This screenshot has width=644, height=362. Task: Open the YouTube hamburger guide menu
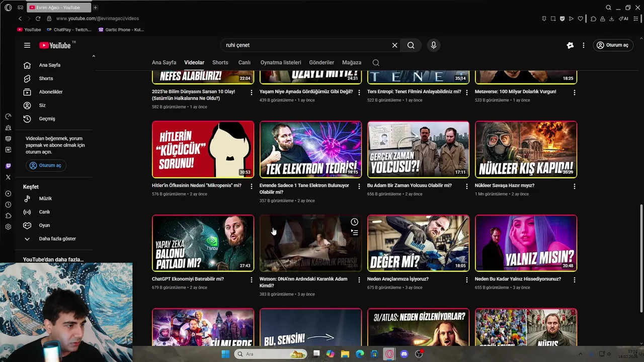coord(27,45)
